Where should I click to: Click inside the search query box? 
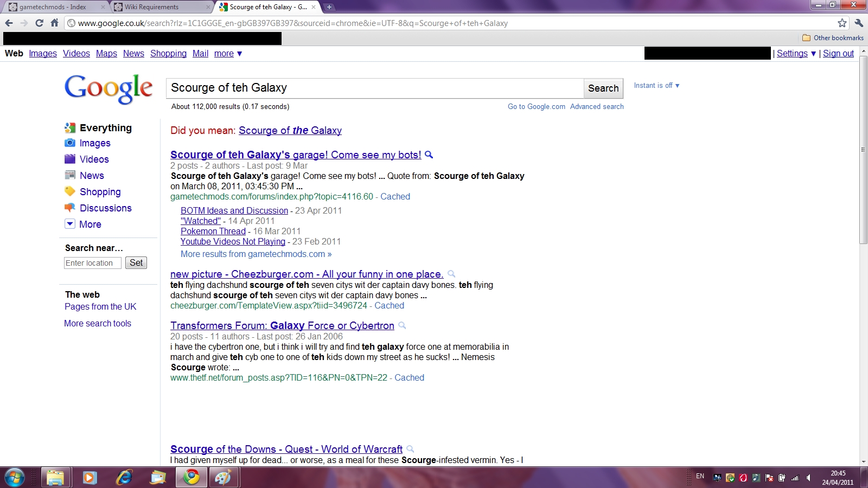pyautogui.click(x=374, y=88)
